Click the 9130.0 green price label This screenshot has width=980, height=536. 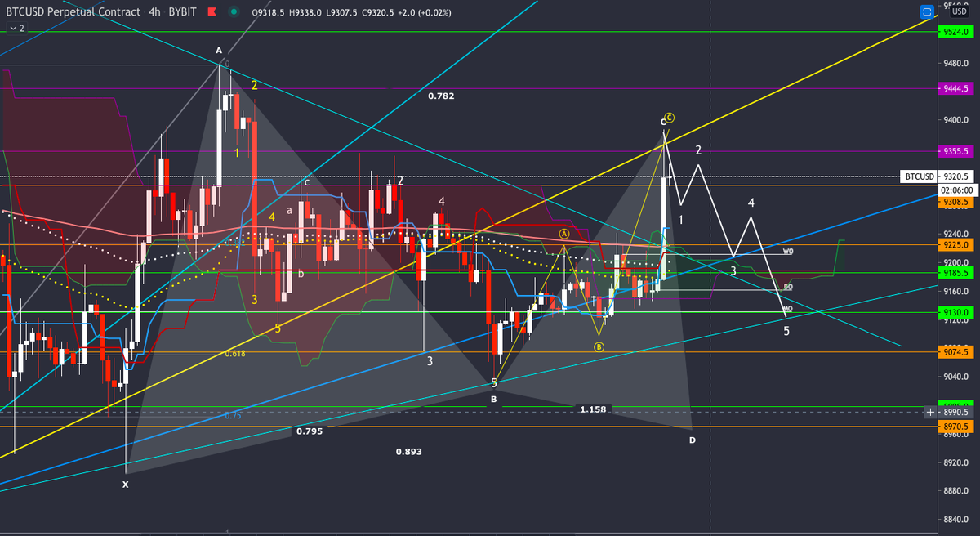pos(955,312)
